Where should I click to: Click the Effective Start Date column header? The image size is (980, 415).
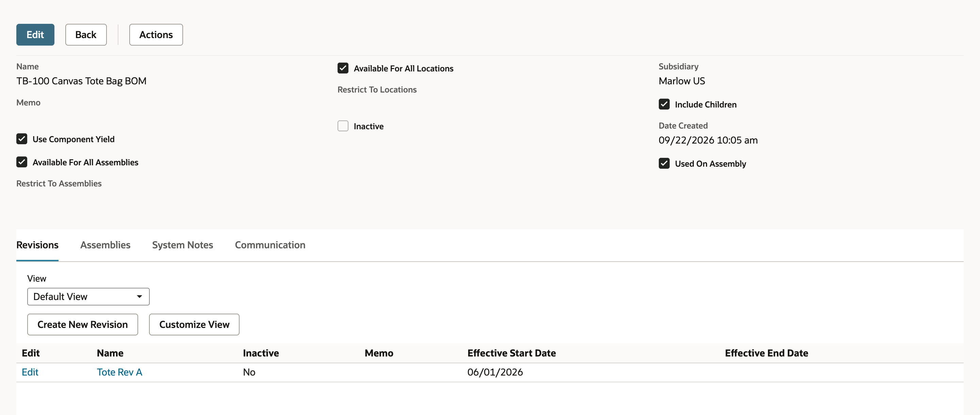pos(511,353)
